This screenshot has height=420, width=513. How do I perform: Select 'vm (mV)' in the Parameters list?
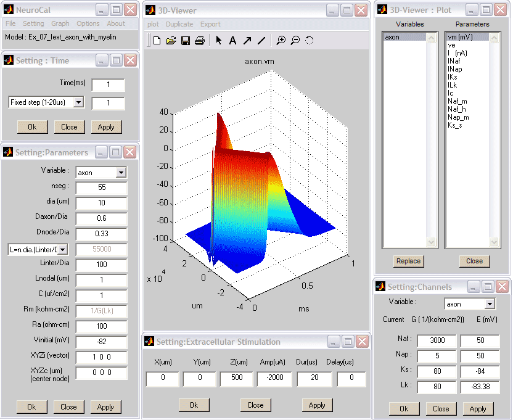point(467,37)
